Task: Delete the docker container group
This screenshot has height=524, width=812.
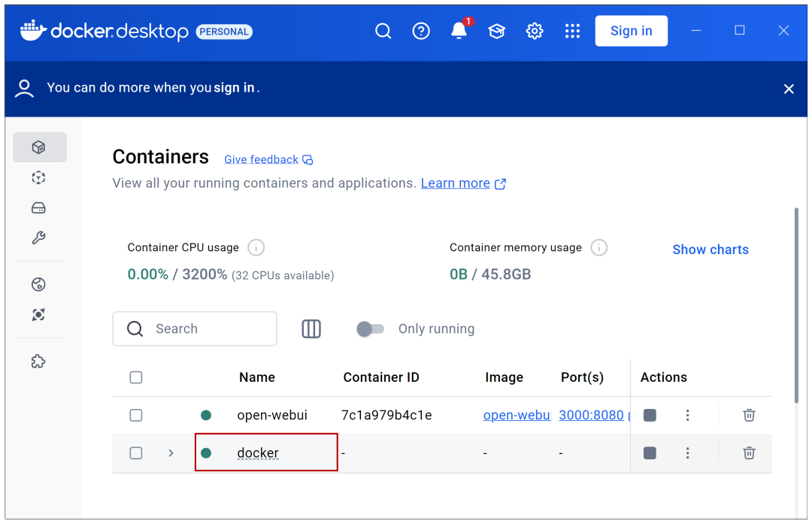Action: [749, 453]
